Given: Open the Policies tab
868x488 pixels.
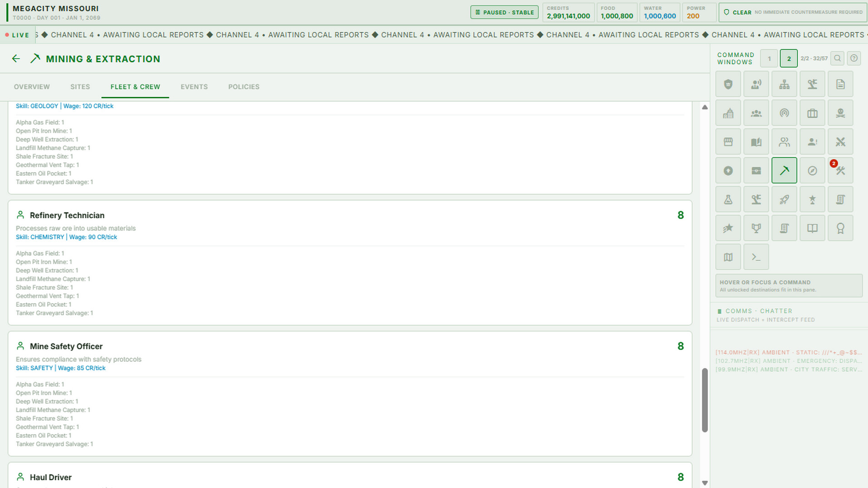Looking at the screenshot, I should pyautogui.click(x=244, y=87).
